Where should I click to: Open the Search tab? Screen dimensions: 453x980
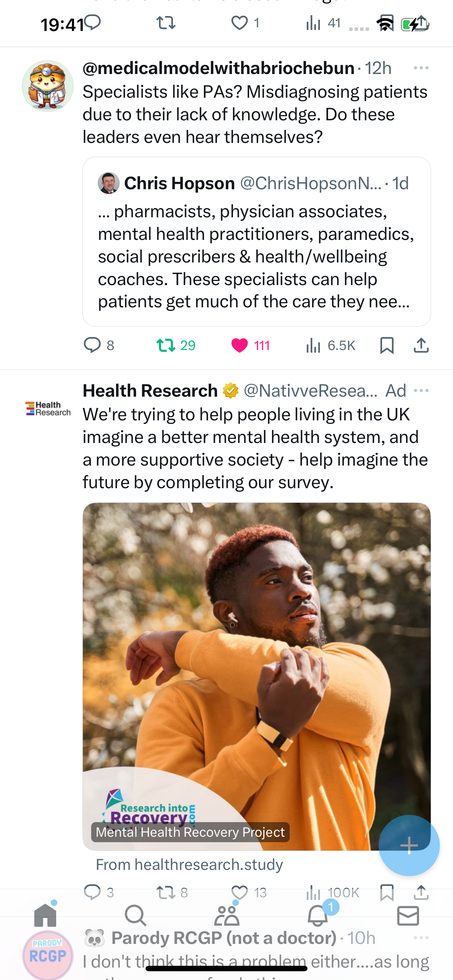click(136, 915)
